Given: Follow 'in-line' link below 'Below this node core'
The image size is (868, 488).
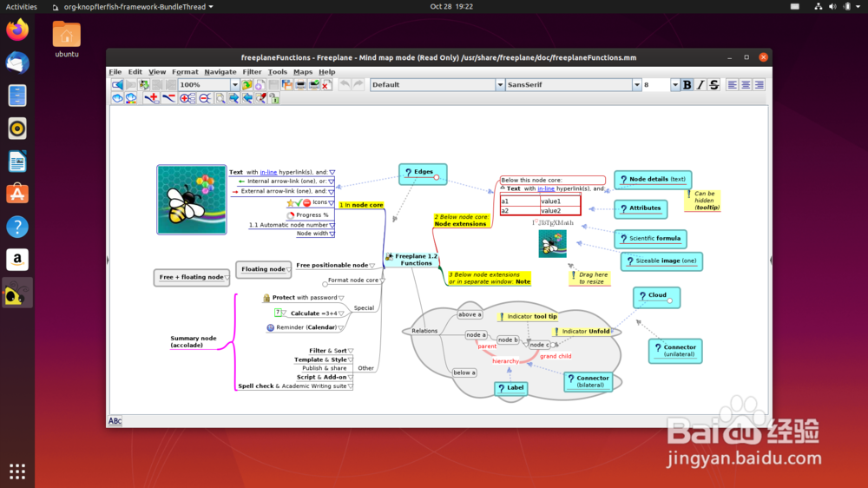Looking at the screenshot, I should coord(546,188).
